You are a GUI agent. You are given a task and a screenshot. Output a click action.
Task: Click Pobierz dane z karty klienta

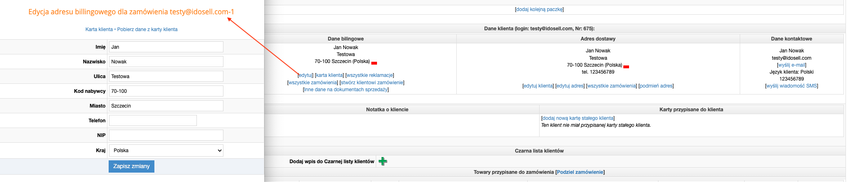[147, 29]
